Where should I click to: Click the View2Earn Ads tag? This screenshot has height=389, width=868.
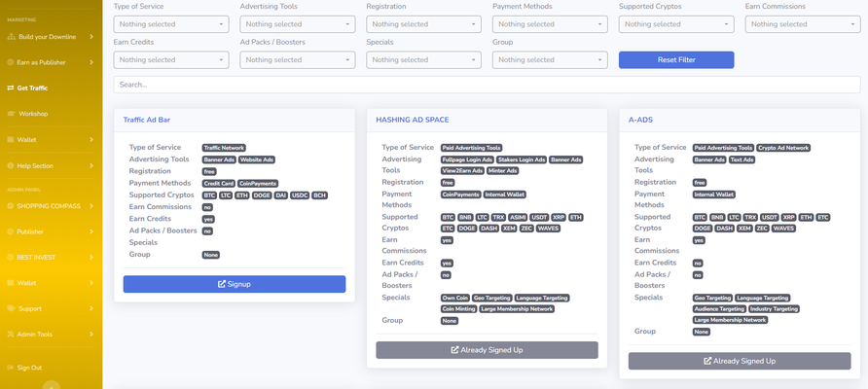462,171
